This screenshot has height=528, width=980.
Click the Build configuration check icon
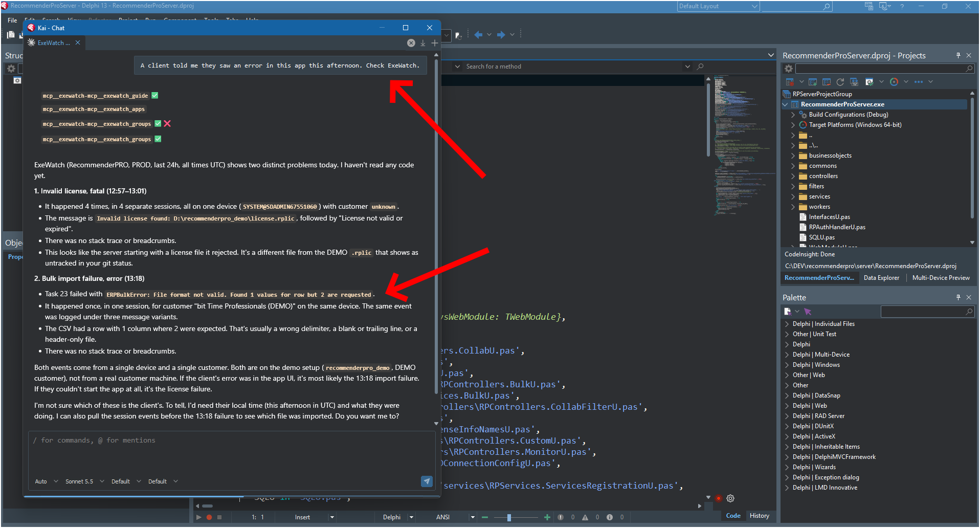click(x=869, y=82)
